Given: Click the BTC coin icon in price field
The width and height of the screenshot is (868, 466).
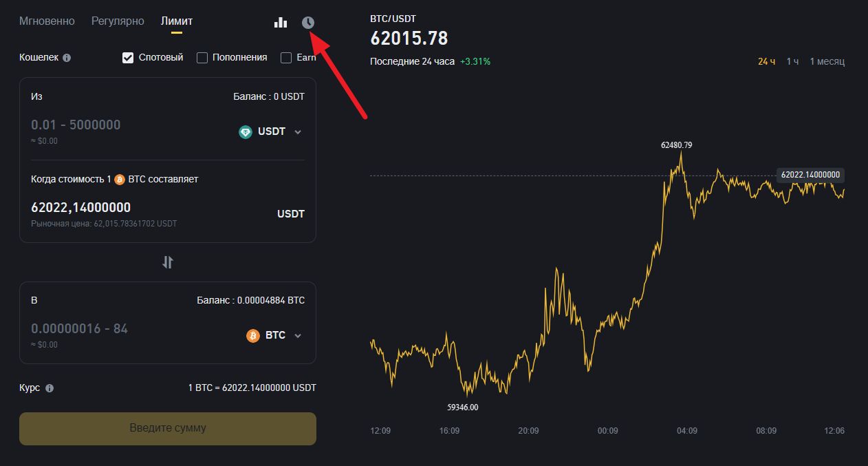Looking at the screenshot, I should (x=120, y=178).
